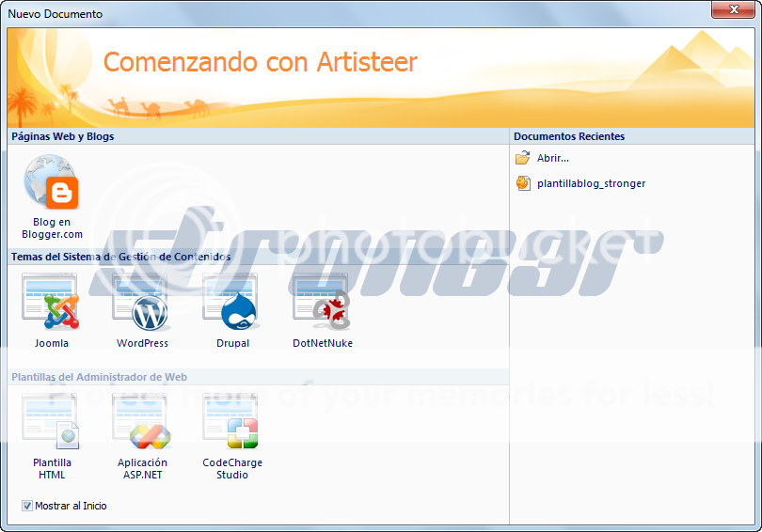Image resolution: width=762 pixels, height=532 pixels.
Task: Click the Mostrar al Inicio label
Action: [71, 506]
